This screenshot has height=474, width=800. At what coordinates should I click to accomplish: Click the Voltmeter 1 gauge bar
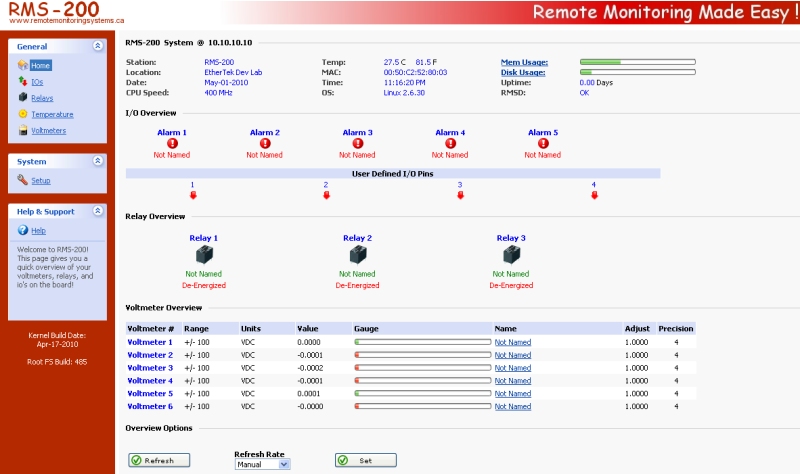pos(422,342)
